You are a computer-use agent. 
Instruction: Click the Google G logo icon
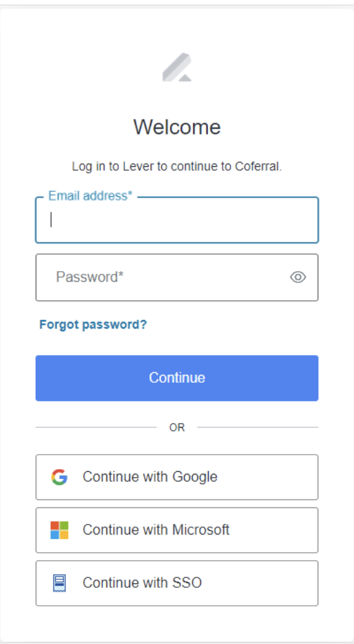(x=59, y=477)
